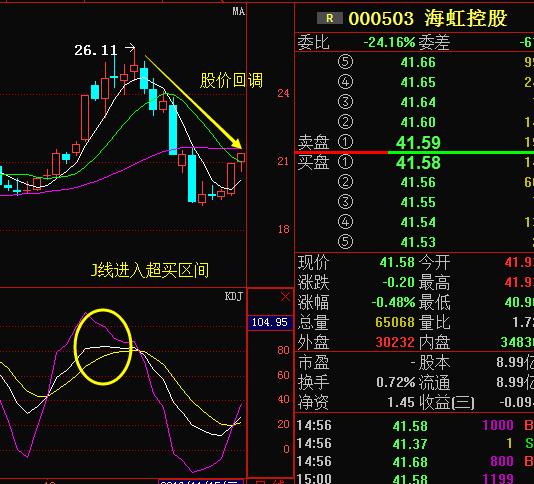Click circled 2 in buy orders
Viewport: 534px width, 484px height.
click(x=345, y=182)
